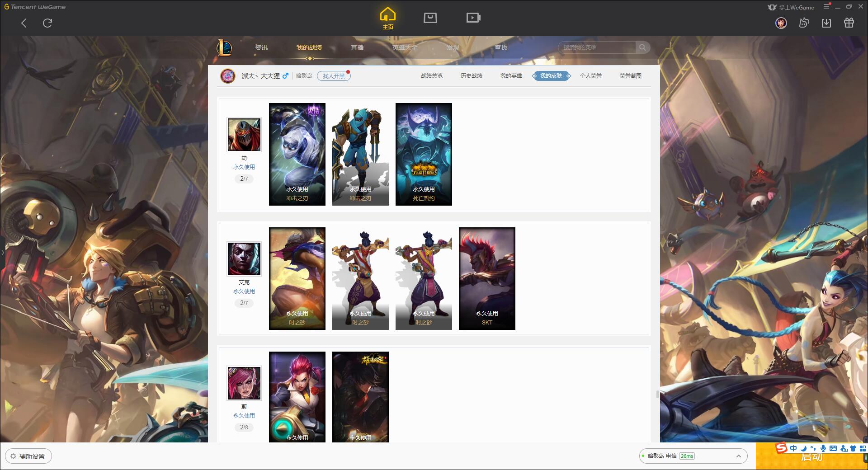The height and width of the screenshot is (470, 868).
Task: Click the player name 派大丶大大狸
Action: (260, 76)
